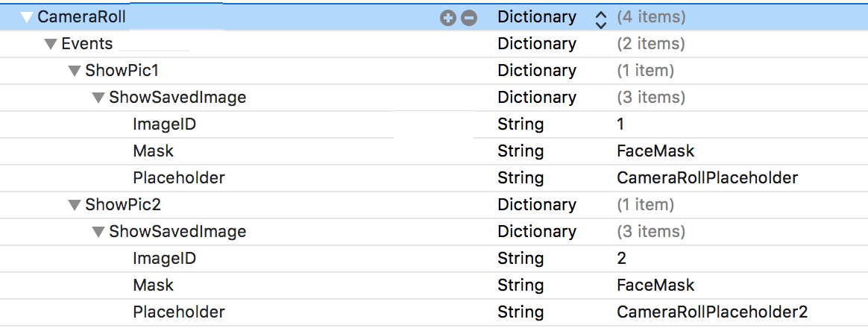Select the ShowPic1 key
Screen dimensions: 868x328
[122, 70]
